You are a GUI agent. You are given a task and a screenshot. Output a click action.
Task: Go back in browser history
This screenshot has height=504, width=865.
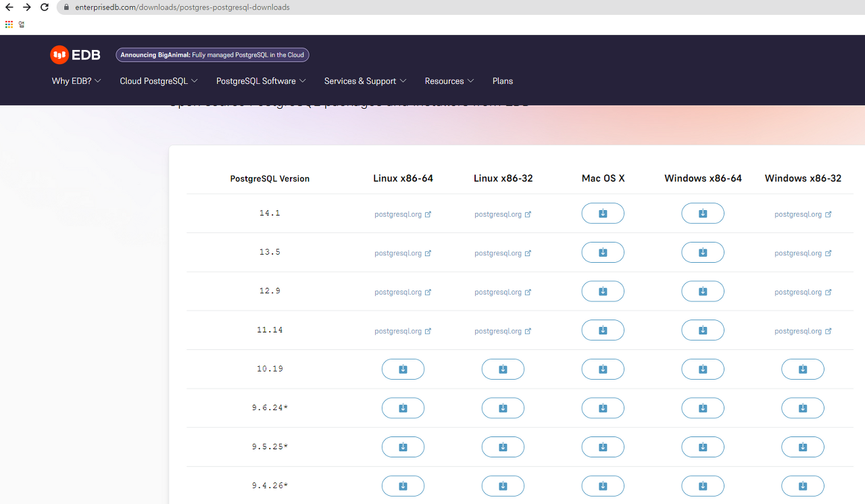pyautogui.click(x=9, y=7)
